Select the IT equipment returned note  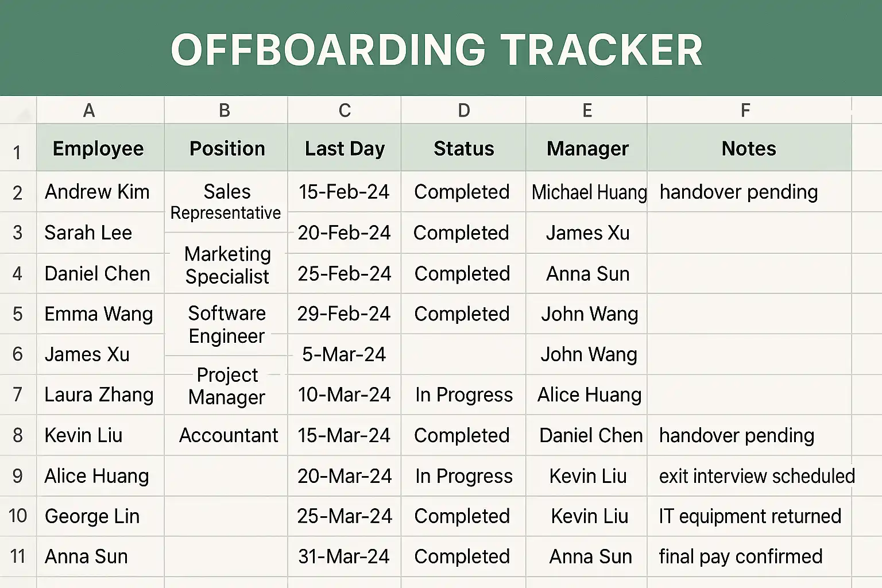[750, 516]
